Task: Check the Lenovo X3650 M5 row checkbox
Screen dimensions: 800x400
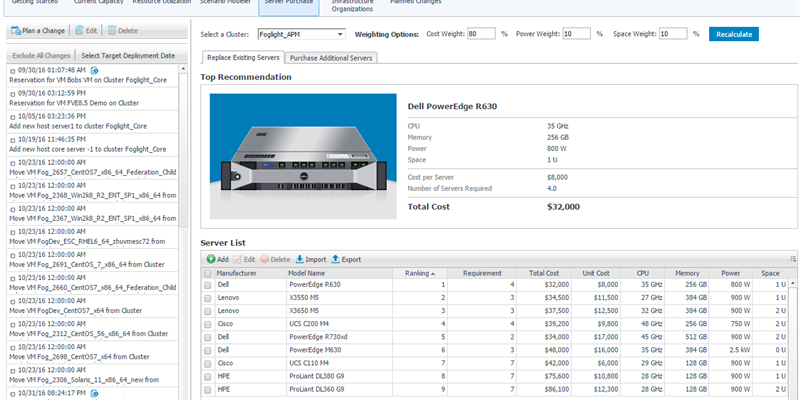Action: pyautogui.click(x=208, y=311)
